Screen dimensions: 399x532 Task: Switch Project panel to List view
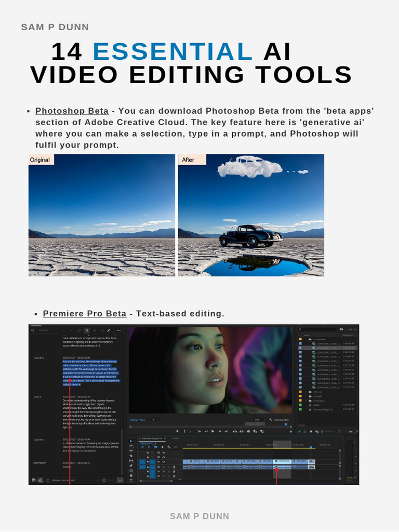[x=305, y=431]
